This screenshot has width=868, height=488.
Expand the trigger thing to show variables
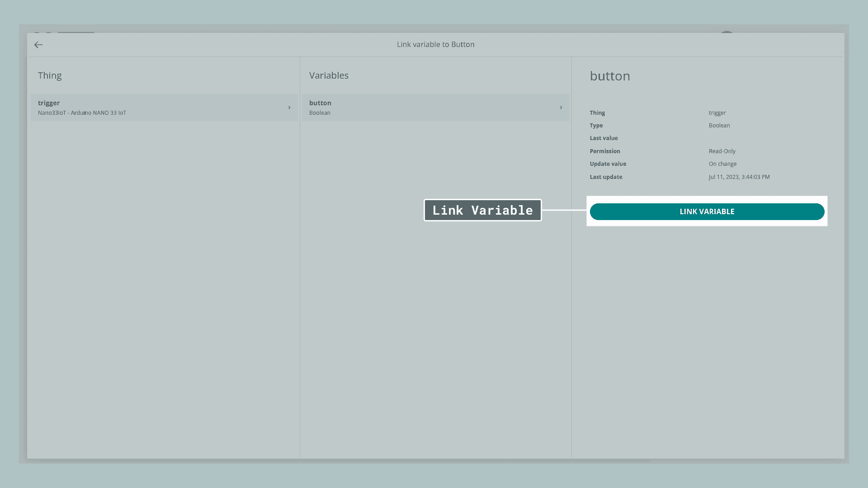pyautogui.click(x=289, y=108)
